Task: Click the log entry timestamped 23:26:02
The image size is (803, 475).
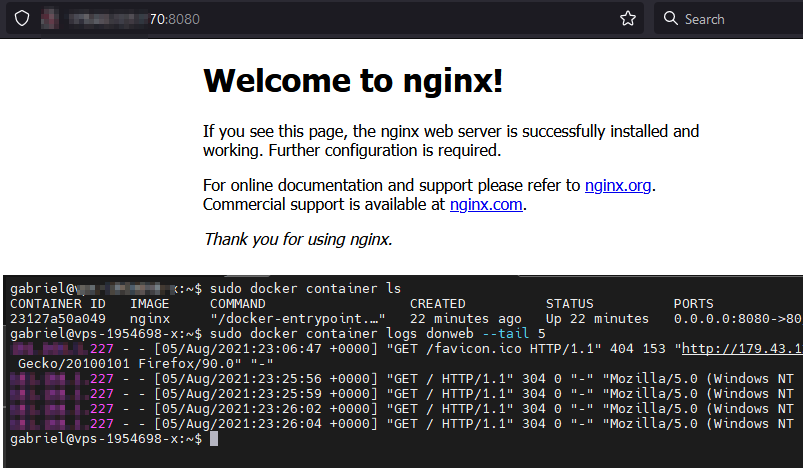Action: (402, 409)
